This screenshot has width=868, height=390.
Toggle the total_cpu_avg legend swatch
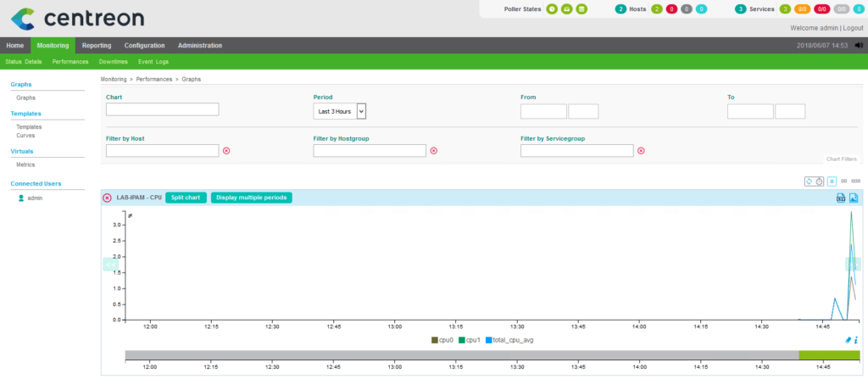pyautogui.click(x=489, y=340)
